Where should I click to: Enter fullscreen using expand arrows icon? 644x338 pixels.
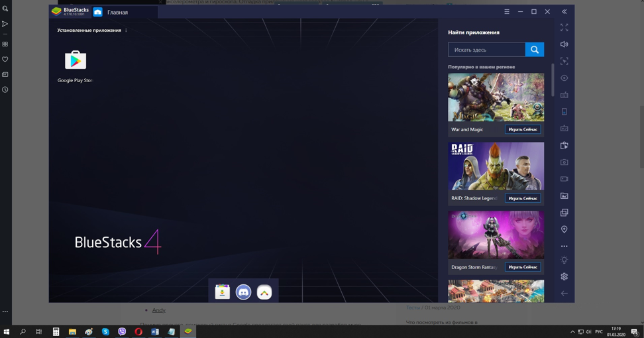click(x=564, y=28)
